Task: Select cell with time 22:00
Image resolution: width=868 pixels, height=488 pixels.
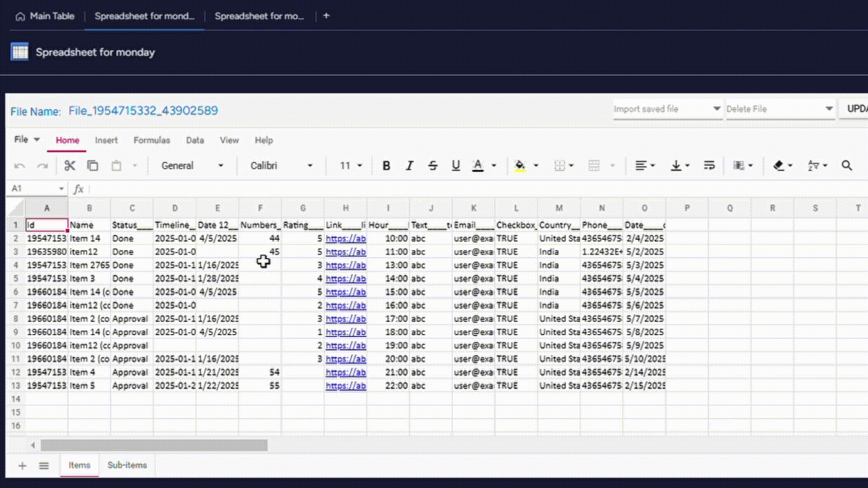Action: (x=388, y=386)
